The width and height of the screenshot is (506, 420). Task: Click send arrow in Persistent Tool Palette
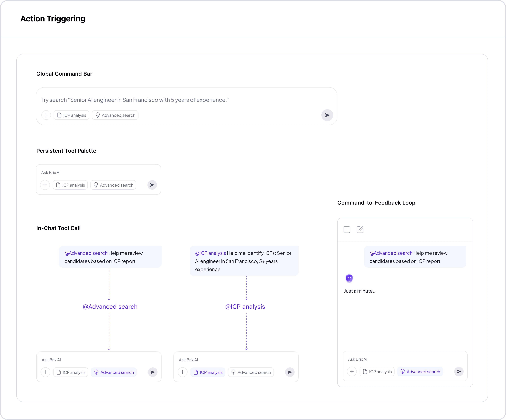[152, 185]
